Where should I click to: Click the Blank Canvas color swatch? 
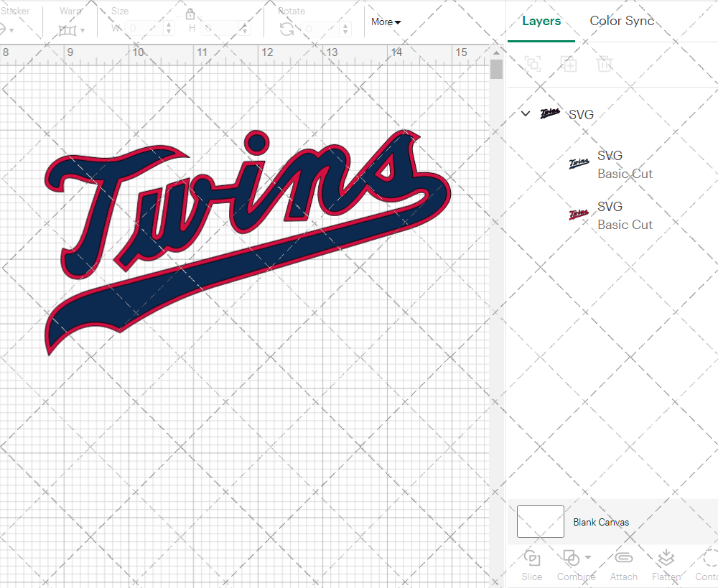[540, 522]
